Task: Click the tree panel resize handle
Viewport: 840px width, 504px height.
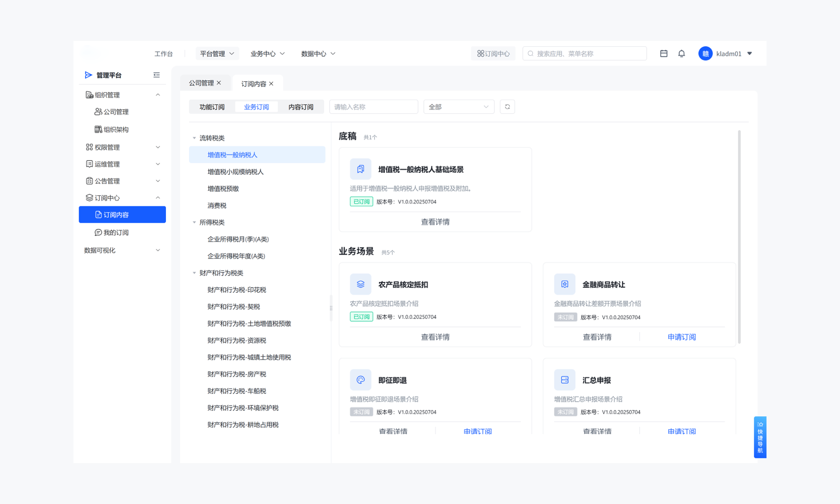Action: click(x=331, y=308)
